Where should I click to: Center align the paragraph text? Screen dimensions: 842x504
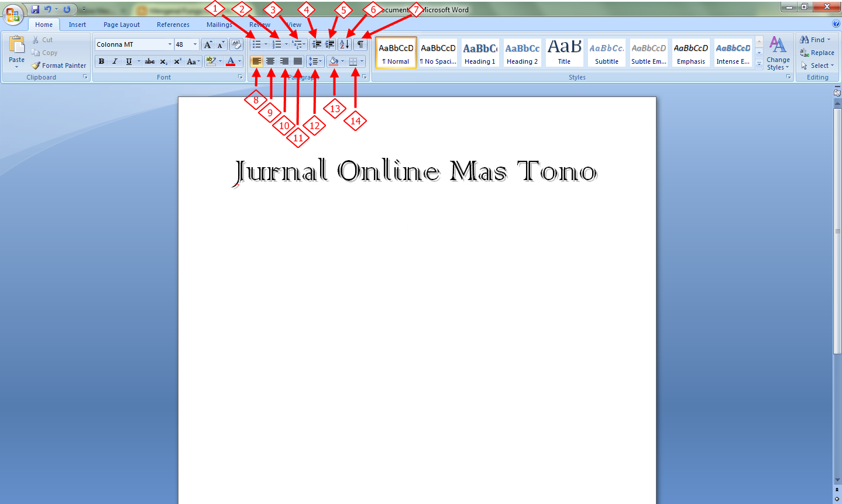point(270,61)
